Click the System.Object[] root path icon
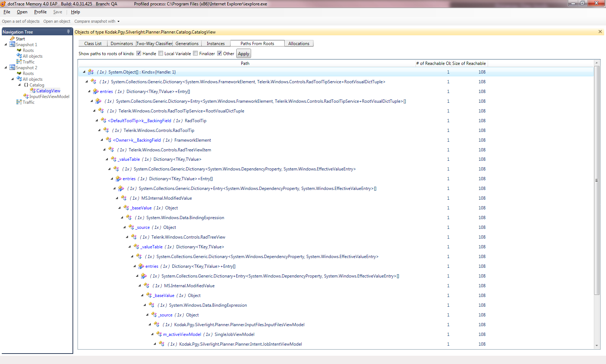606x364 pixels. pos(91,72)
